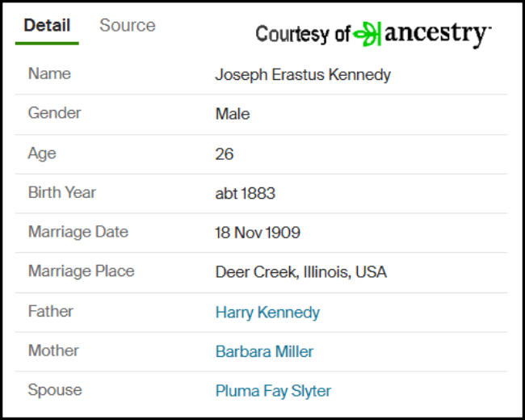Click the Name field label
This screenshot has width=525, height=420.
pyautogui.click(x=49, y=73)
